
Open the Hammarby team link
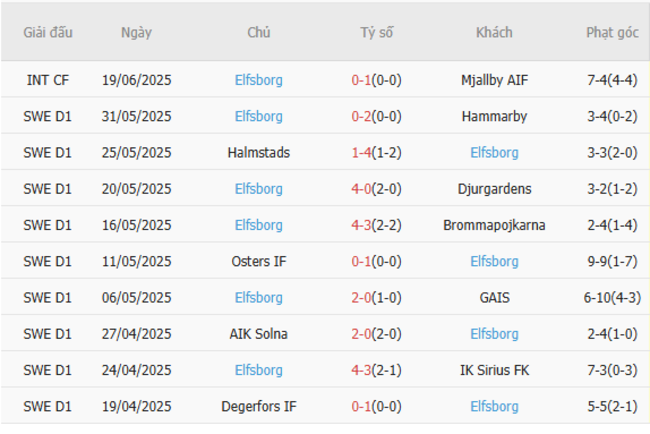click(x=494, y=116)
